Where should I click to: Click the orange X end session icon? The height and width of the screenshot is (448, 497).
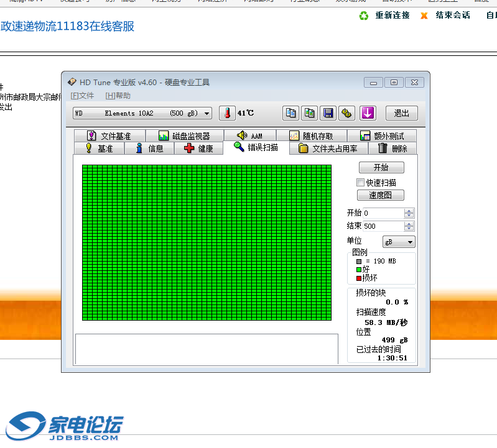[424, 16]
